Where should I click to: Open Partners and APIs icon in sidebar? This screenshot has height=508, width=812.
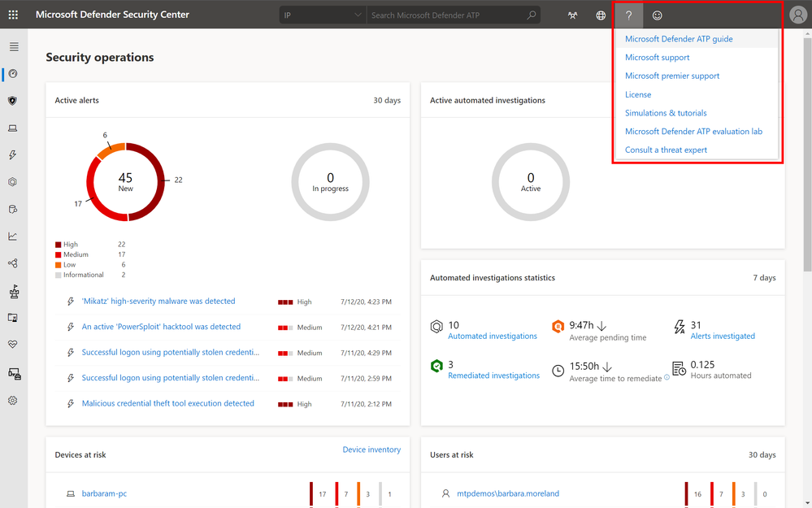tap(13, 263)
